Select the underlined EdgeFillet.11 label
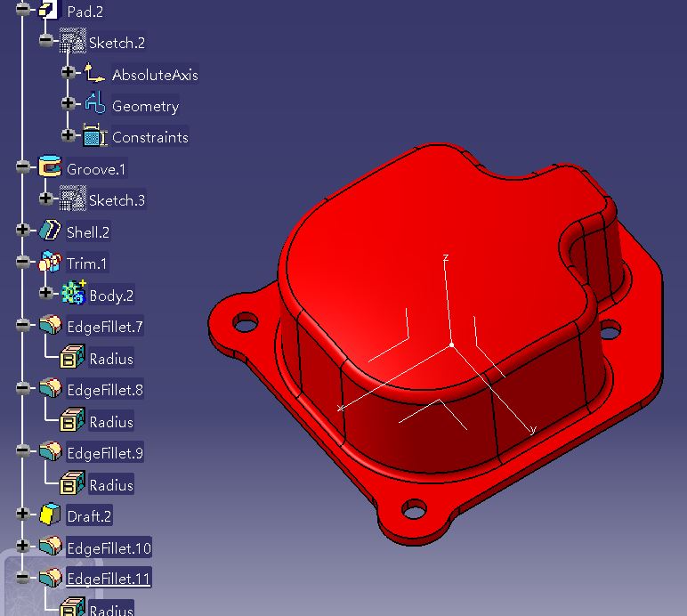This screenshot has width=687, height=616. click(x=109, y=580)
